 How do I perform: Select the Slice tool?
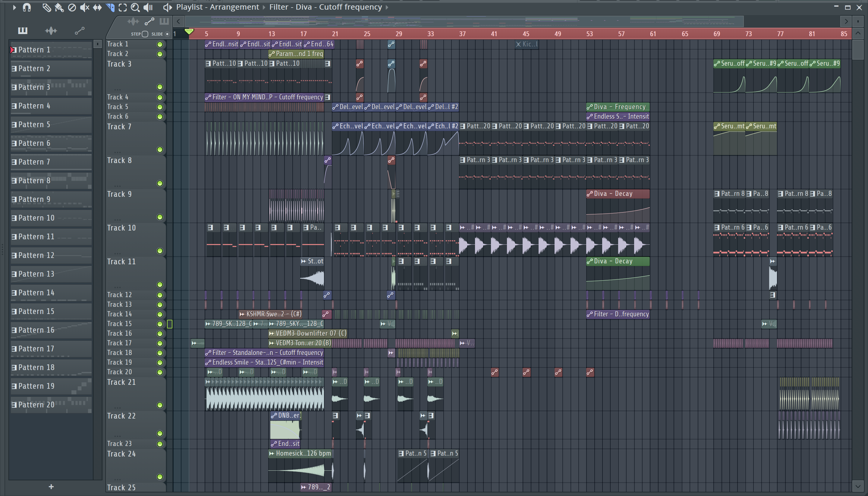(x=110, y=7)
